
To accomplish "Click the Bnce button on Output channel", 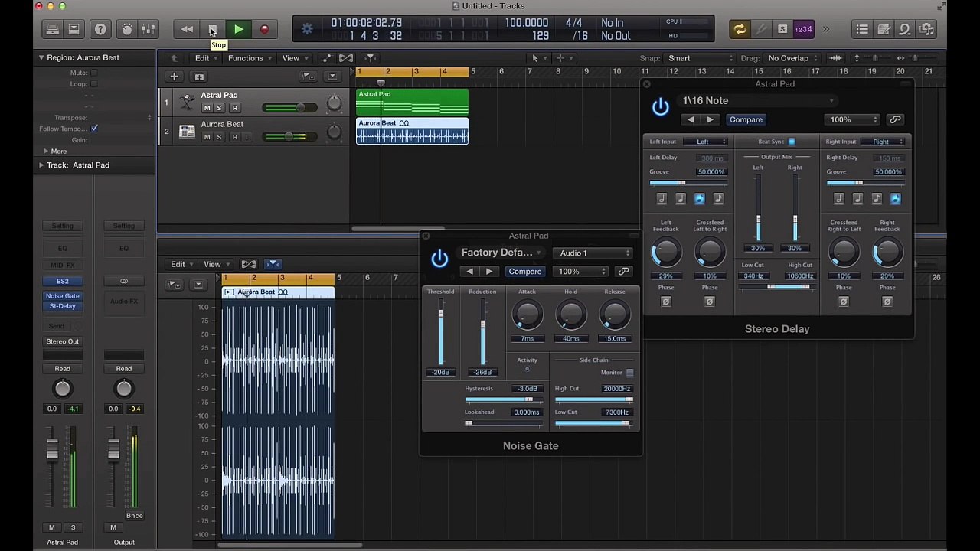I will click(x=135, y=516).
